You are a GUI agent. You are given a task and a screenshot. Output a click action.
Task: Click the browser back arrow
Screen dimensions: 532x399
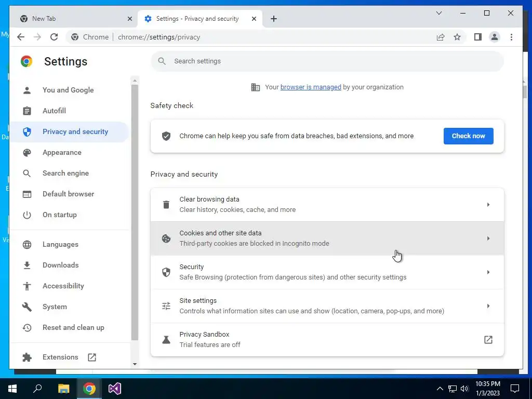(21, 37)
